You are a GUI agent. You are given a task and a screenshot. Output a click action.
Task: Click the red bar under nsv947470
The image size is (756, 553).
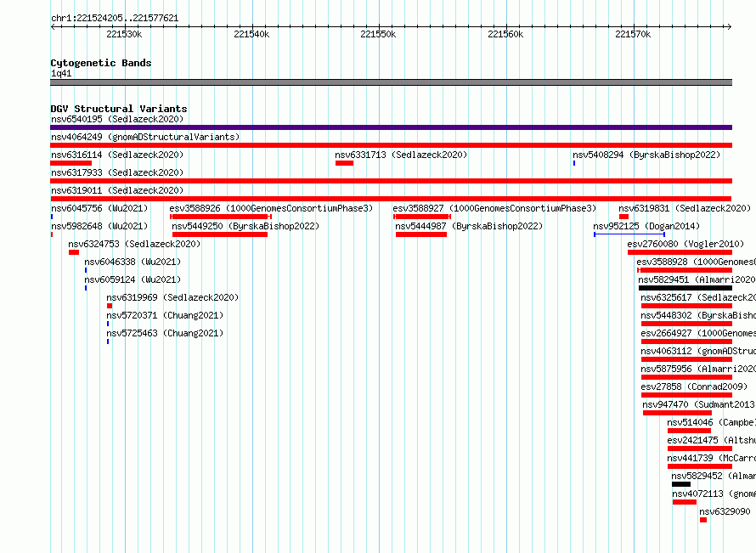(x=677, y=413)
